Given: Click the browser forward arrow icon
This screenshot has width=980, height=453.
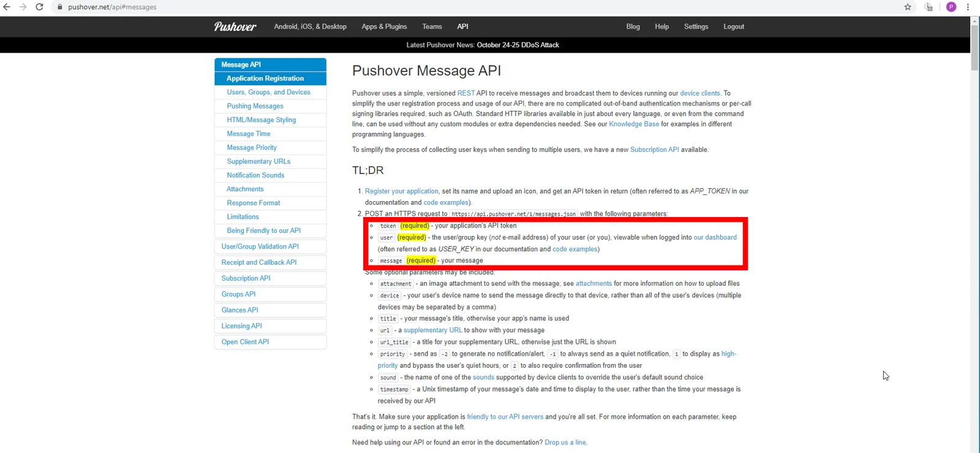Looking at the screenshot, I should (x=23, y=7).
